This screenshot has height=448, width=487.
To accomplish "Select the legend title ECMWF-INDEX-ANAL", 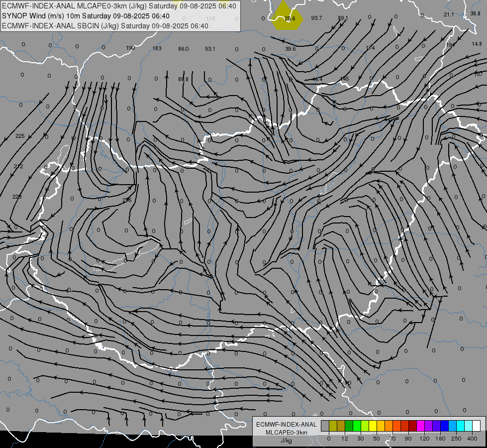I will coord(286,425).
